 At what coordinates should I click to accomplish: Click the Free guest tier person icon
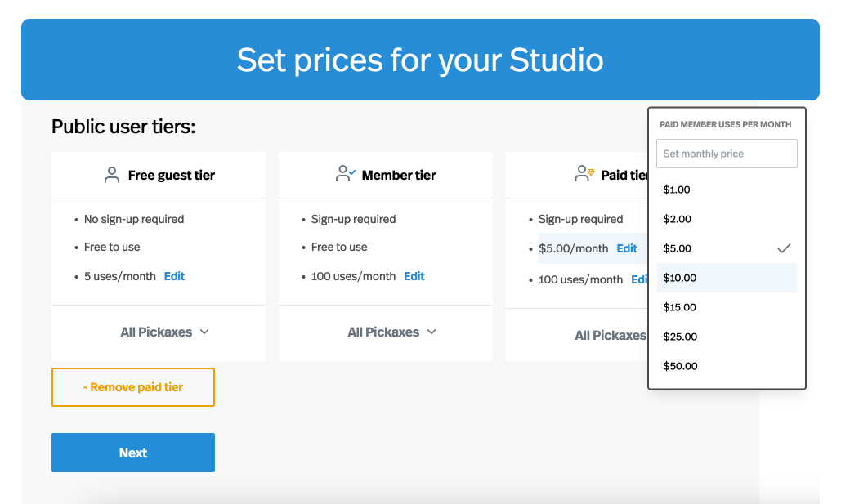point(112,175)
